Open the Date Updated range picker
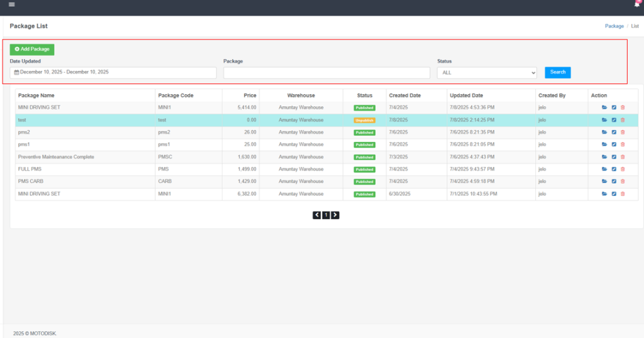This screenshot has height=338, width=644. pyautogui.click(x=113, y=73)
